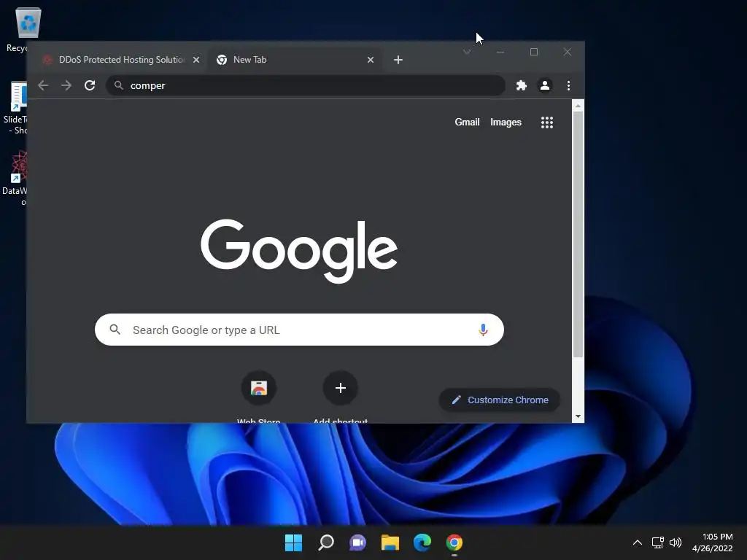Close the DDoS Protected Hosting tab
This screenshot has height=560, width=747.
(x=196, y=60)
